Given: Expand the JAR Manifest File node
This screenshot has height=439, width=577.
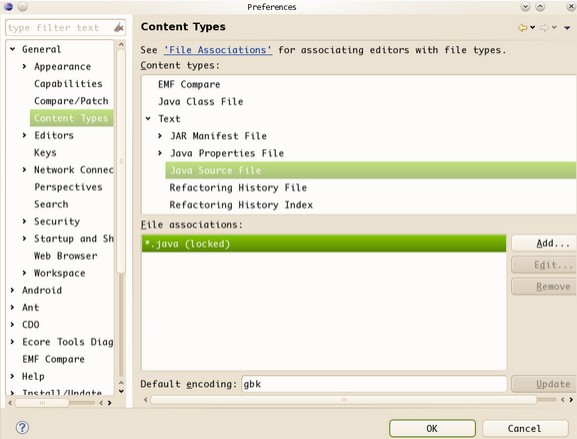Looking at the screenshot, I should click(x=160, y=136).
